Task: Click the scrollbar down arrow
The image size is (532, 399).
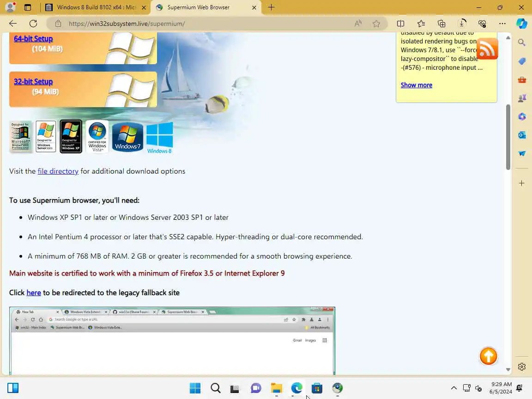Action: 508,369
